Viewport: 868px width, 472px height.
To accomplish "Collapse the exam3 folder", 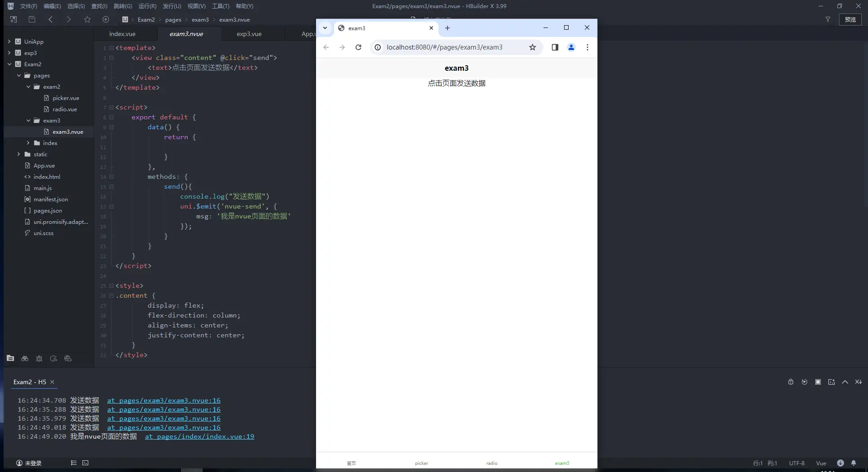I will pos(28,120).
